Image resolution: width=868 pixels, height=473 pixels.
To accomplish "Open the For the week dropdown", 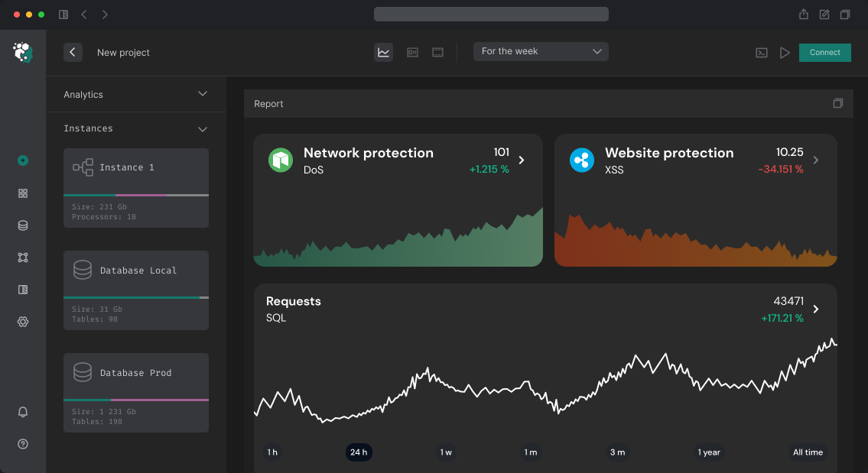I will coord(541,51).
